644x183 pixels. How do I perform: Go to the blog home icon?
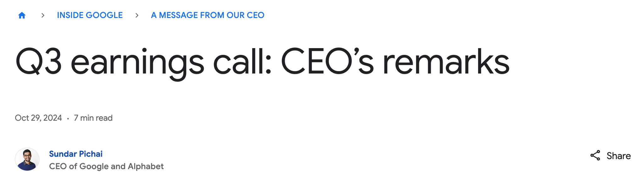click(x=22, y=15)
